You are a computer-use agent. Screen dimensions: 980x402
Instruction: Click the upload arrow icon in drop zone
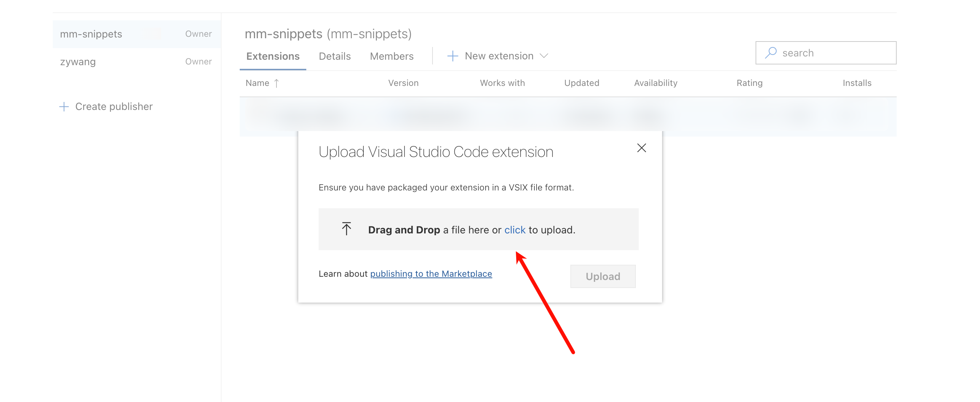(346, 229)
